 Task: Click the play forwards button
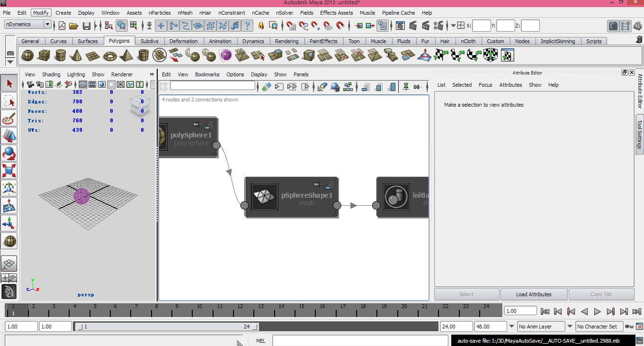(x=598, y=311)
